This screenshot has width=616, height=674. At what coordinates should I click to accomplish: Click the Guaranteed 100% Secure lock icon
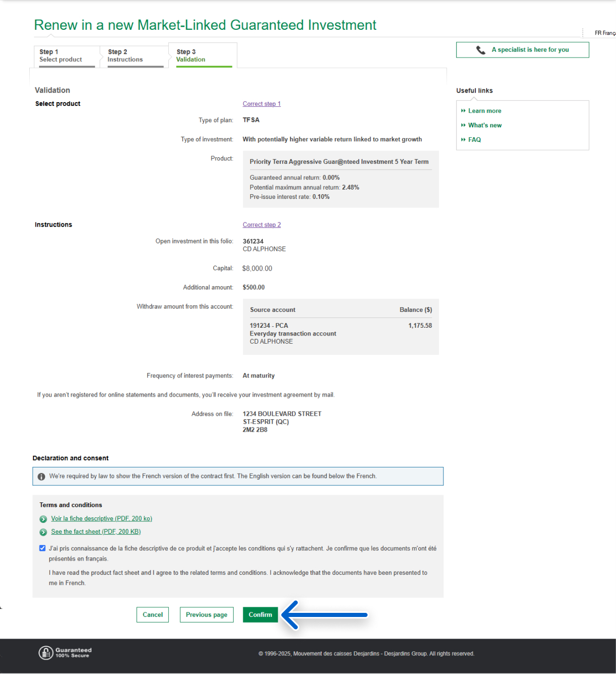[46, 652]
